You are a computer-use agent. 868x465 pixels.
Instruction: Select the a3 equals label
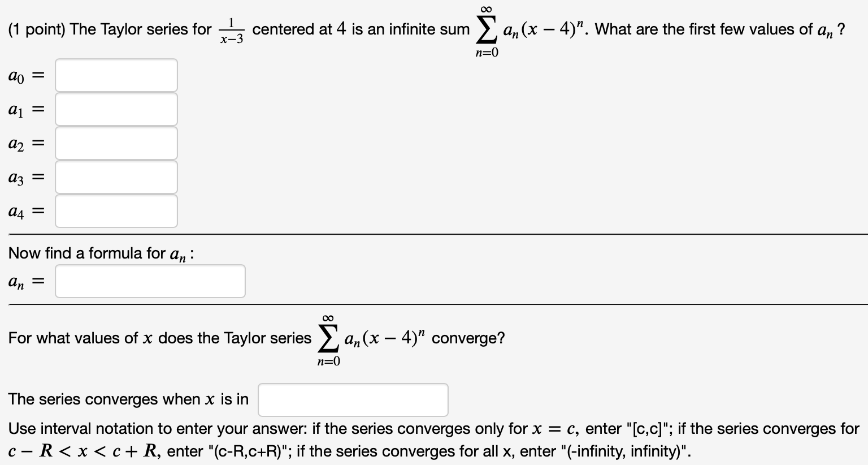pos(24,176)
